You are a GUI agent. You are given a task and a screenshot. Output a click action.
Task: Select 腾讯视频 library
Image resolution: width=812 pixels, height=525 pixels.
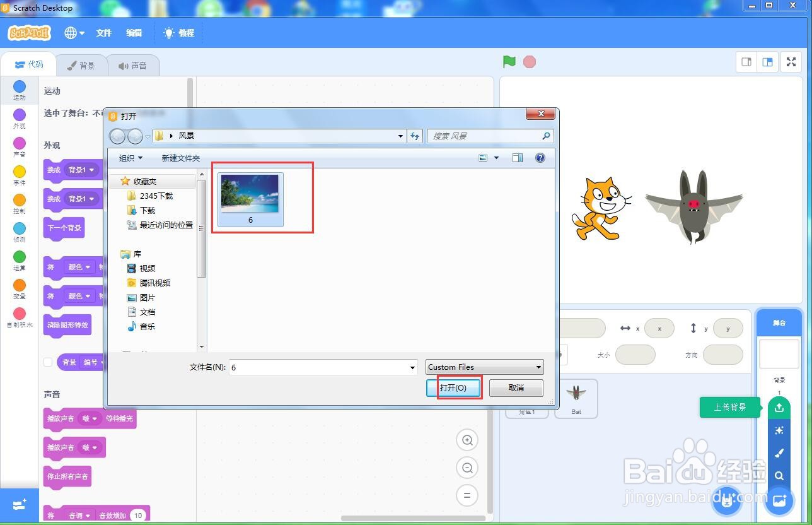pyautogui.click(x=149, y=283)
